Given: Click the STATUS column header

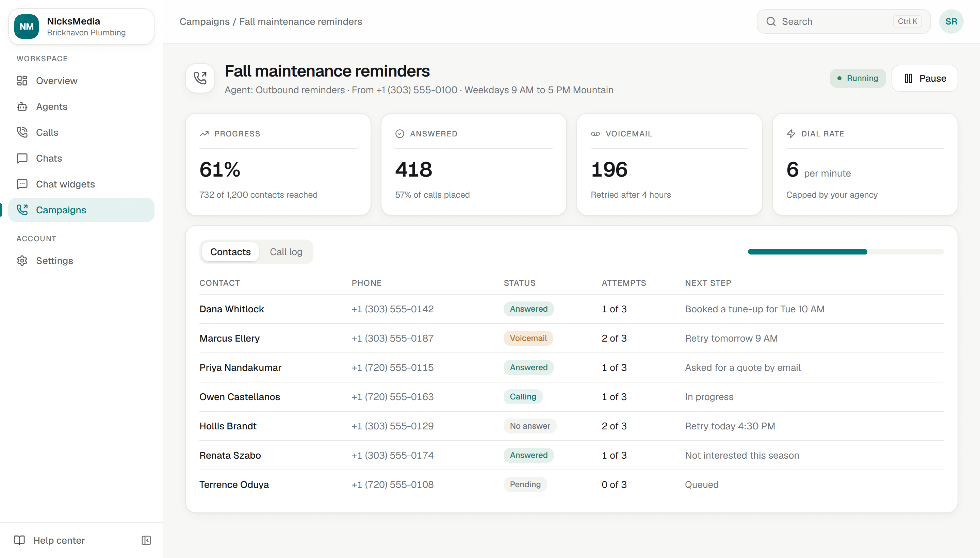Looking at the screenshot, I should [x=519, y=283].
